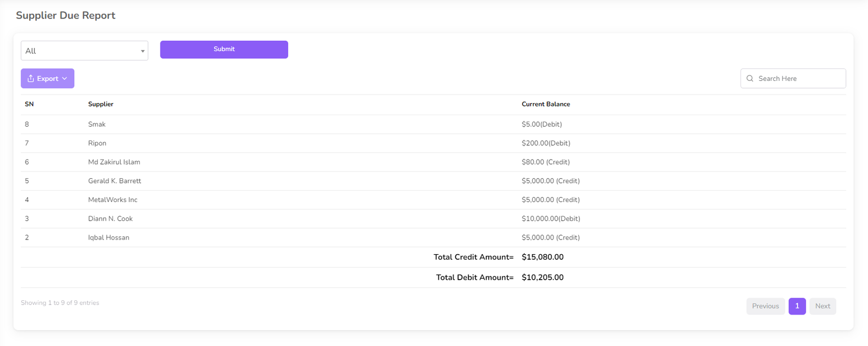Click Gerald K. Barrett in table
868x346 pixels.
(114, 181)
